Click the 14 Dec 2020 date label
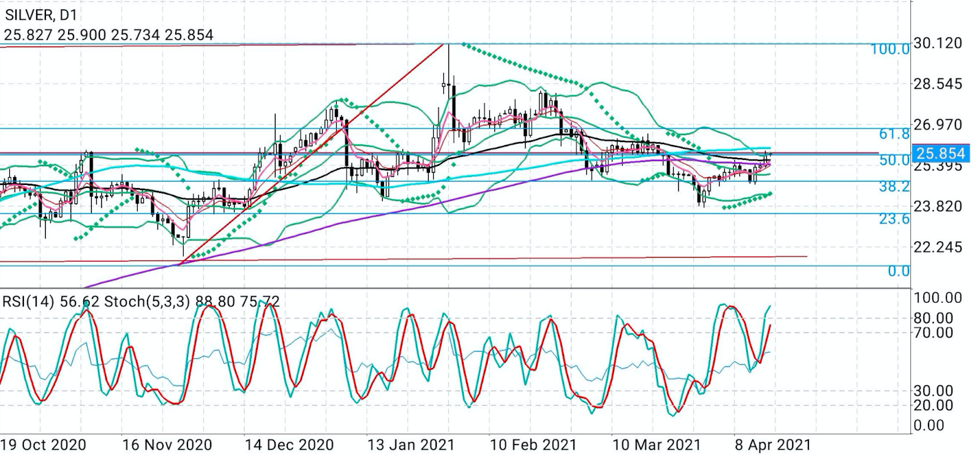The height and width of the screenshot is (455, 980). [288, 445]
